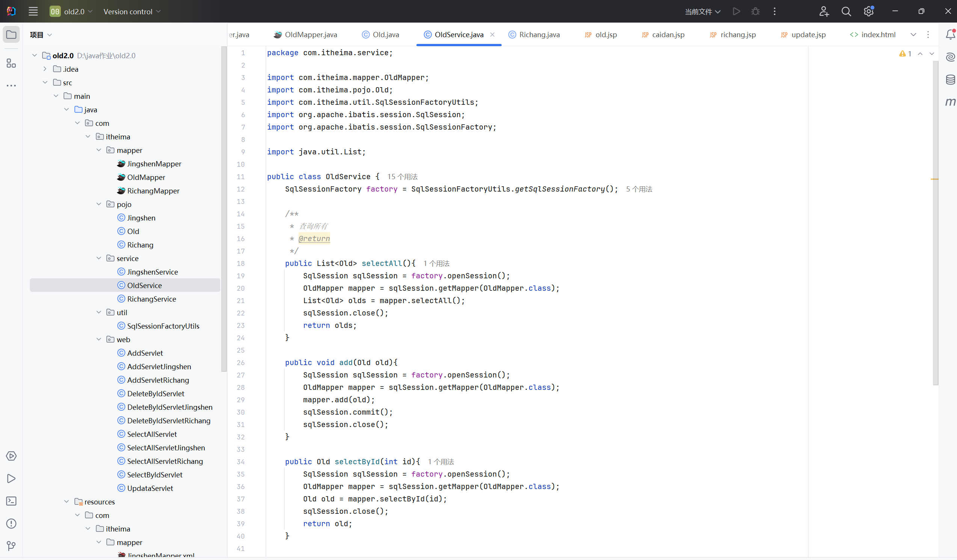Switch to old.jsp tab
Viewport: 957px width, 560px height.
601,35
